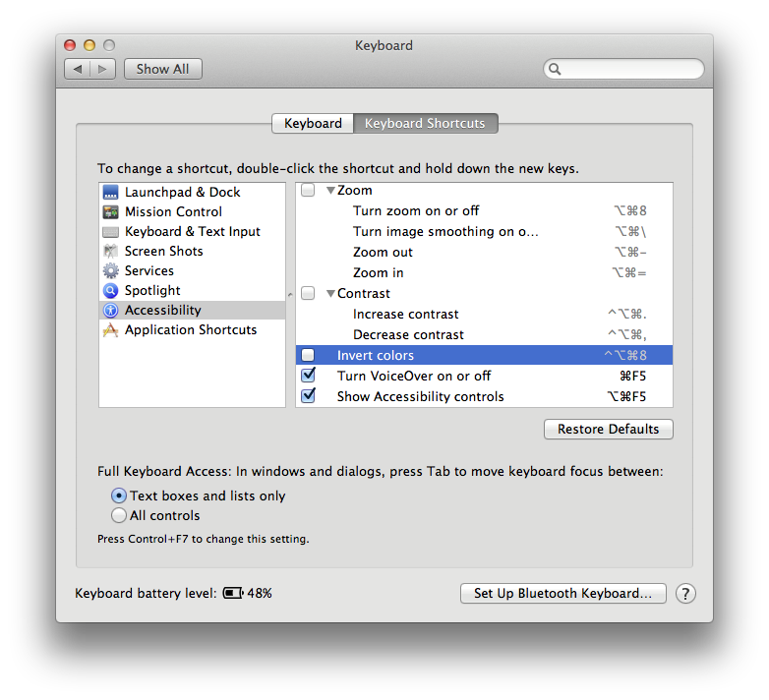
Task: Click the Spotlight magnifier icon in list
Action: pos(110,290)
